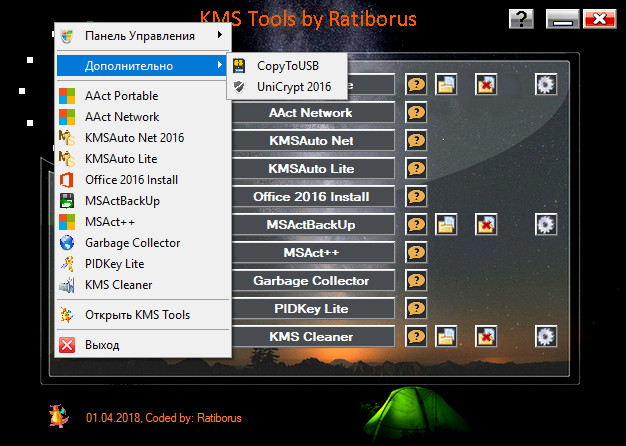
Task: Select CopyToUSB from the submenu
Action: (x=287, y=66)
